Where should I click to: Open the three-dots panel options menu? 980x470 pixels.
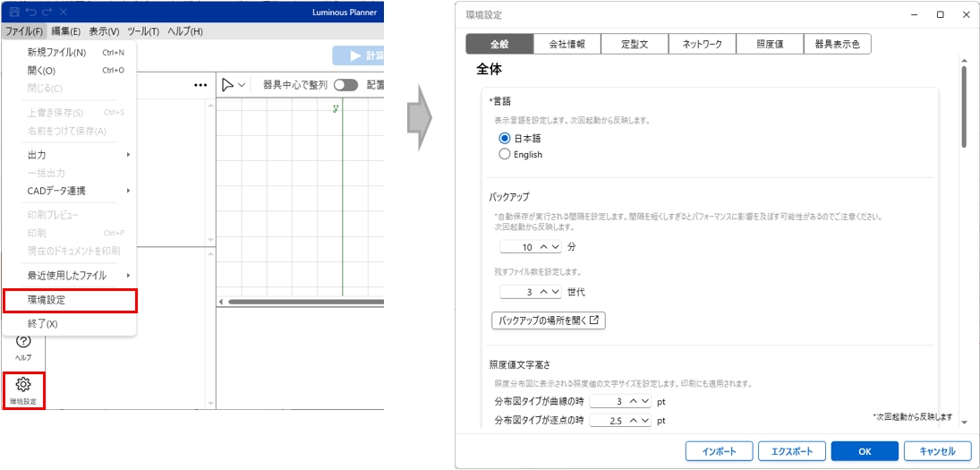[x=200, y=85]
